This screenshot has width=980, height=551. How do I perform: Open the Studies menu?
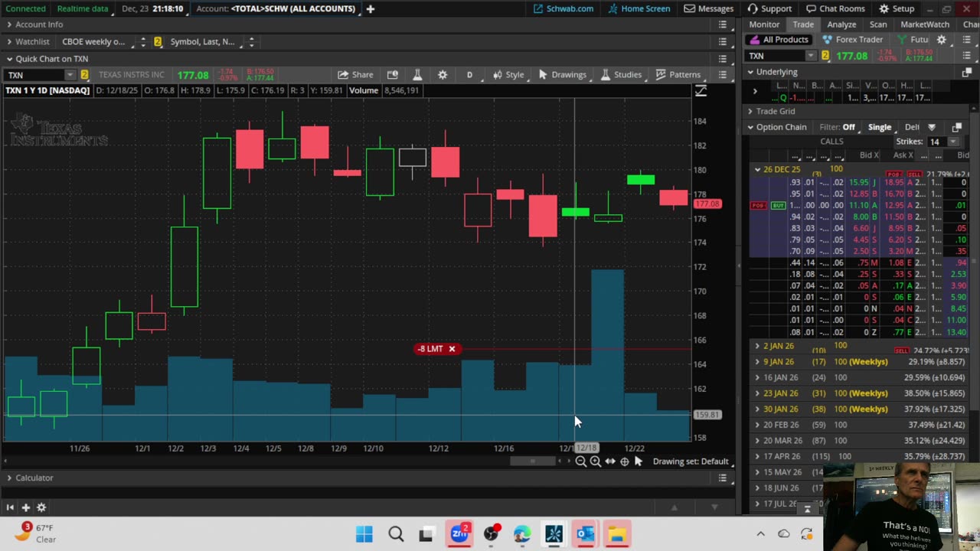click(621, 75)
